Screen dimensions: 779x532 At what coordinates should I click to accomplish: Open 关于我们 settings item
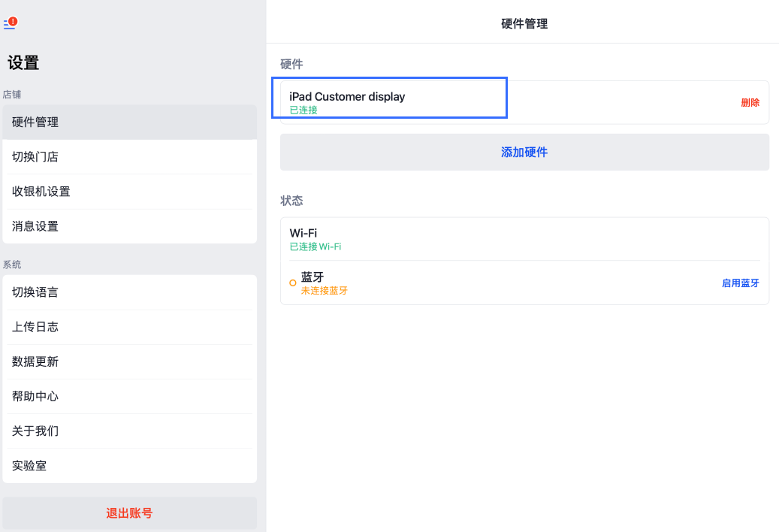click(130, 431)
